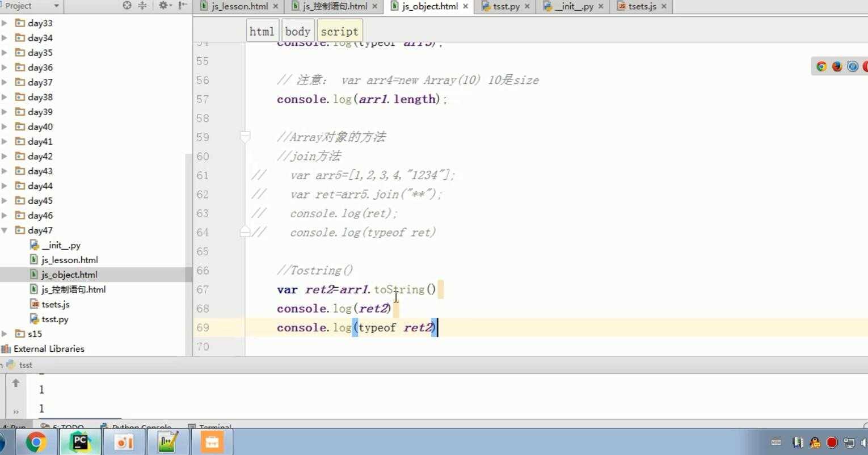Select External Libraries node
The width and height of the screenshot is (868, 455).
[x=49, y=348]
